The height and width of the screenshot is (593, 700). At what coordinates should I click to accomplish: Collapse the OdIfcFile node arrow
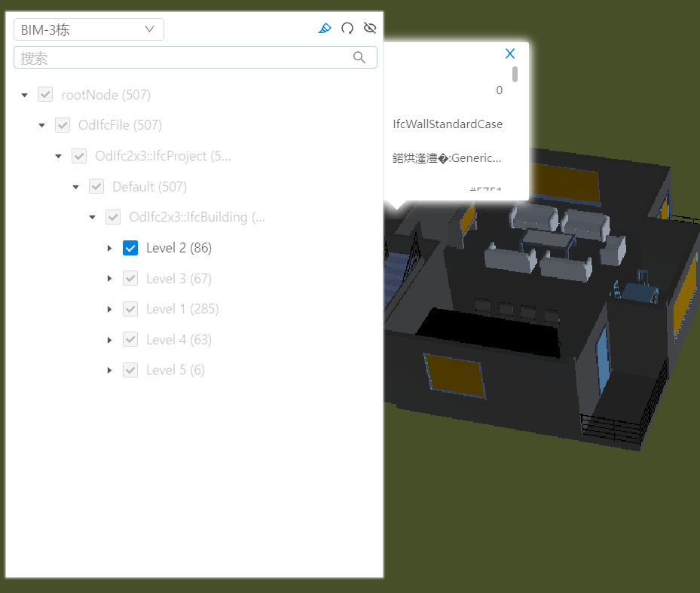[x=42, y=125]
